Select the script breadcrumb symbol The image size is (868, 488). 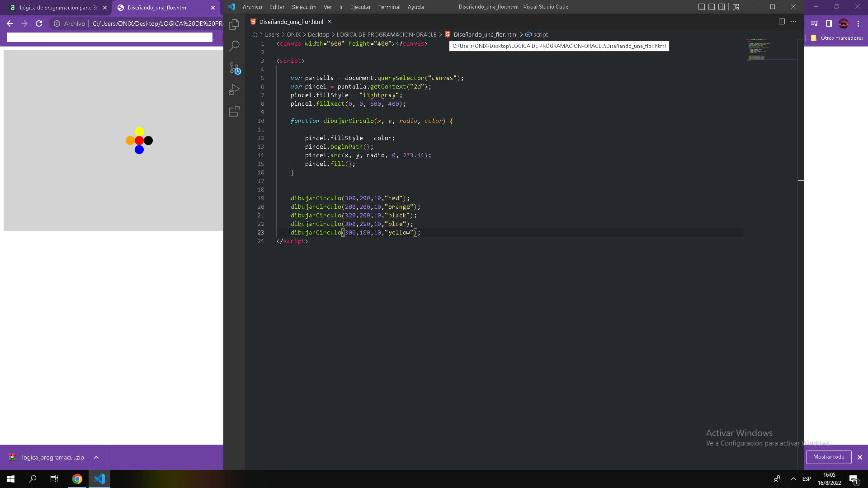point(541,35)
